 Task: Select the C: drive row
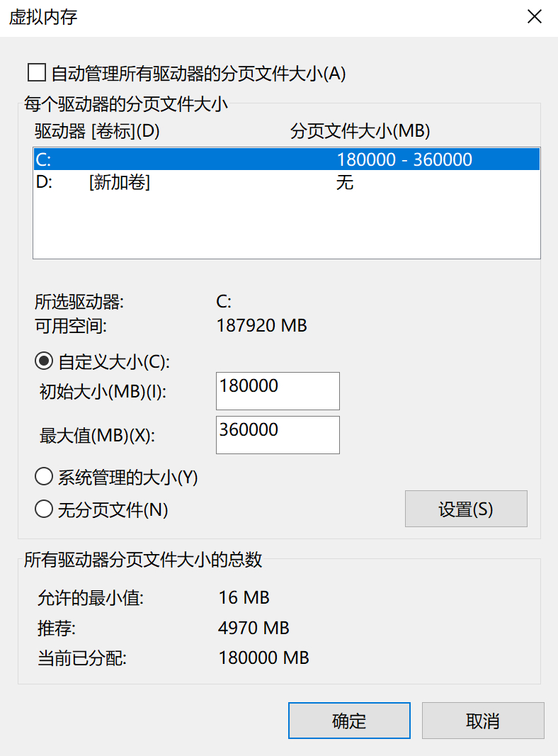(x=286, y=159)
